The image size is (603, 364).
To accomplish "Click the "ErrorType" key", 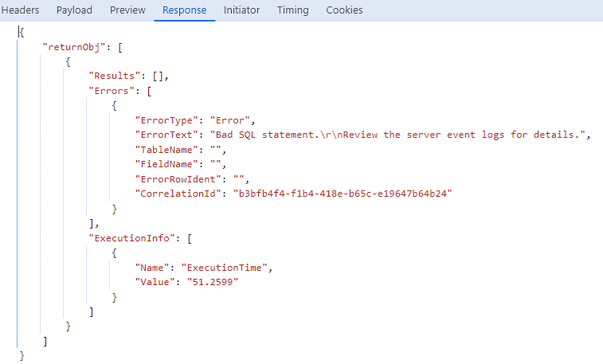I will pyautogui.click(x=166, y=120).
